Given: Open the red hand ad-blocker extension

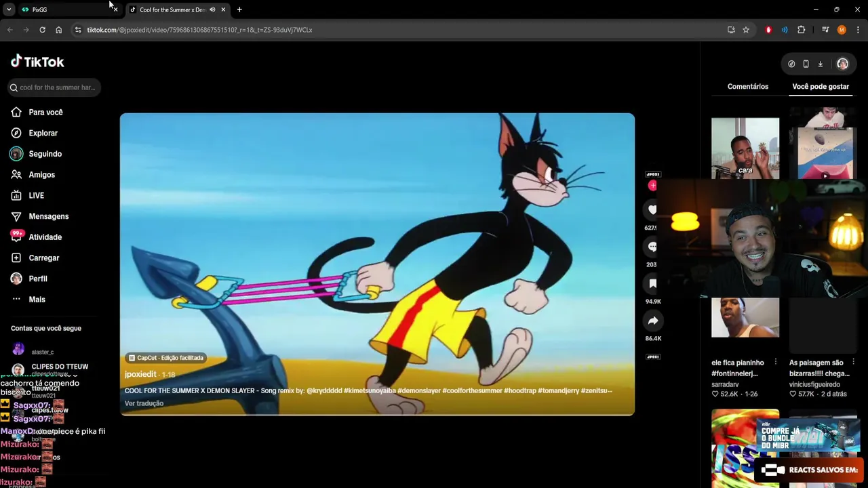Looking at the screenshot, I should point(768,30).
